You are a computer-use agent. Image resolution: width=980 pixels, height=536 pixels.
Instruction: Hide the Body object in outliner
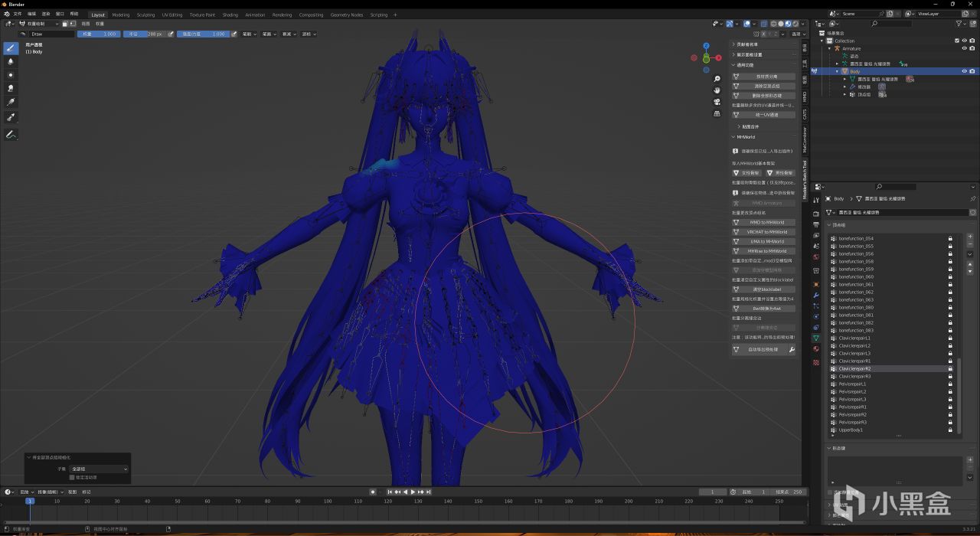964,71
